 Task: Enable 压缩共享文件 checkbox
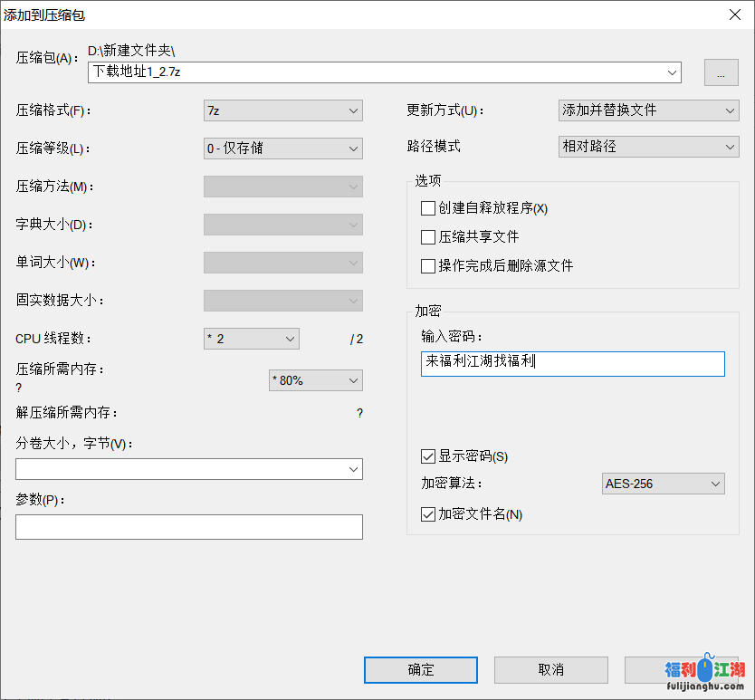(x=427, y=236)
